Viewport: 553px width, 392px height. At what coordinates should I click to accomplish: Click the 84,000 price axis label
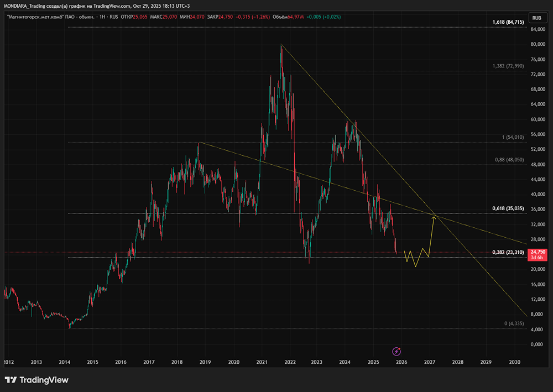tap(538, 29)
